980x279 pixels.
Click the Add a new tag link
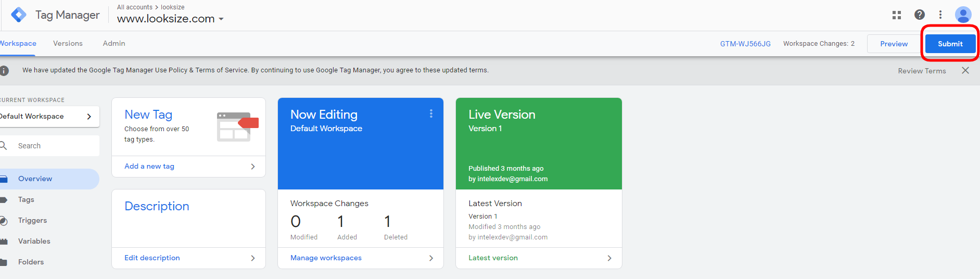(149, 167)
